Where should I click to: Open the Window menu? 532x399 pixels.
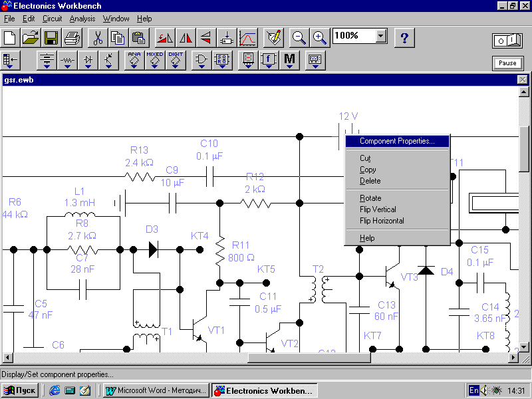116,19
